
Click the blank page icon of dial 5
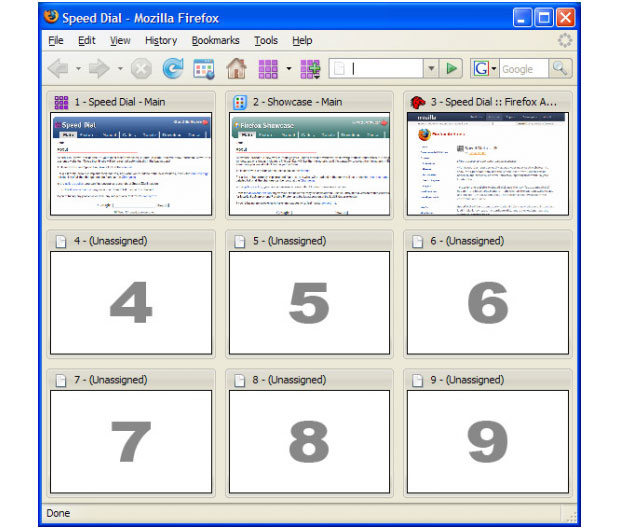(240, 241)
